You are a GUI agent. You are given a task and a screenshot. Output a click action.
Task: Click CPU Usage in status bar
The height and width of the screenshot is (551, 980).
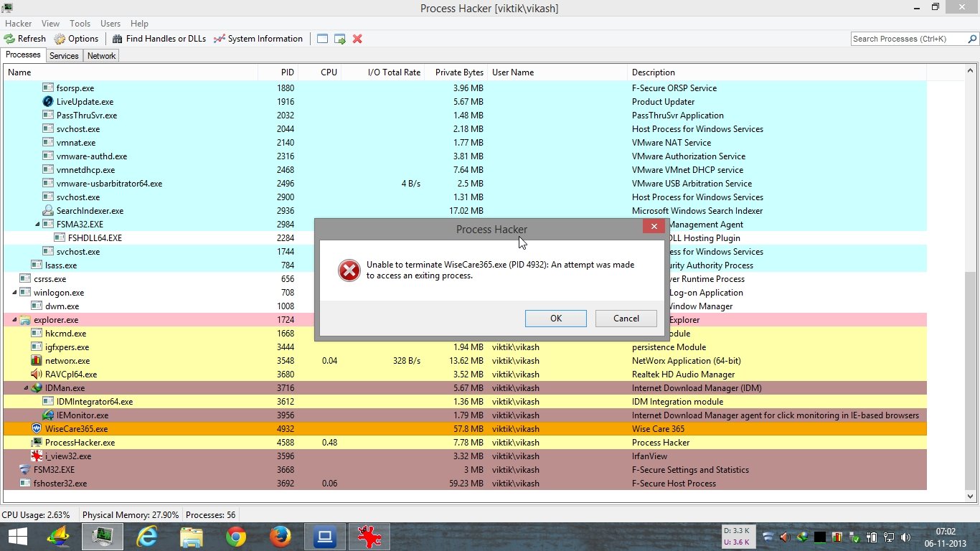point(36,515)
